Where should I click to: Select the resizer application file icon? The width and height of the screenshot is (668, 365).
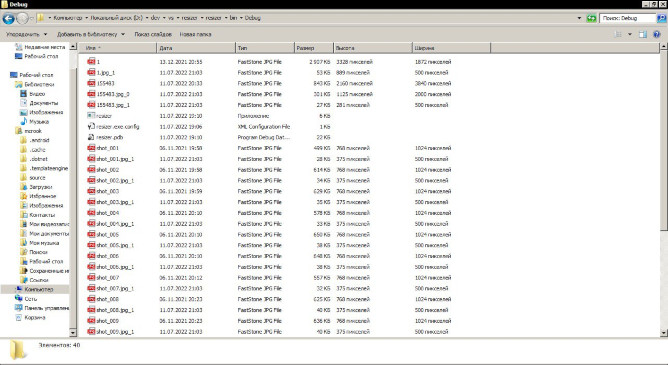pos(91,115)
